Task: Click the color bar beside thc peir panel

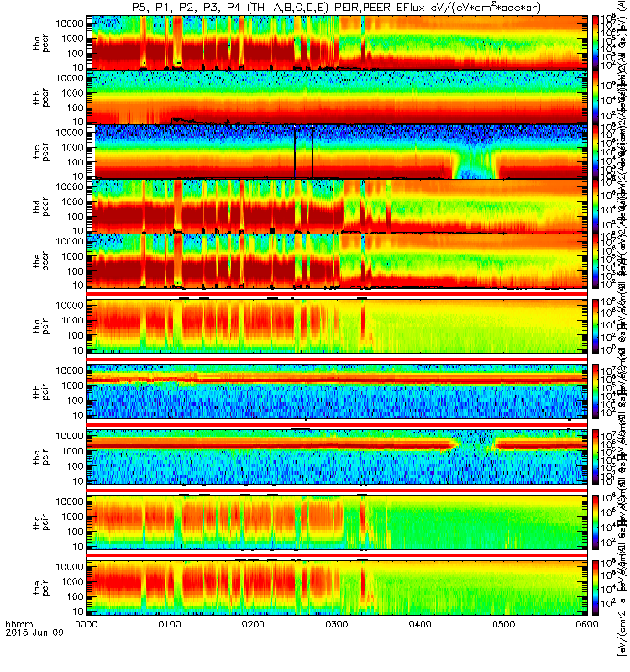Action: click(x=596, y=456)
